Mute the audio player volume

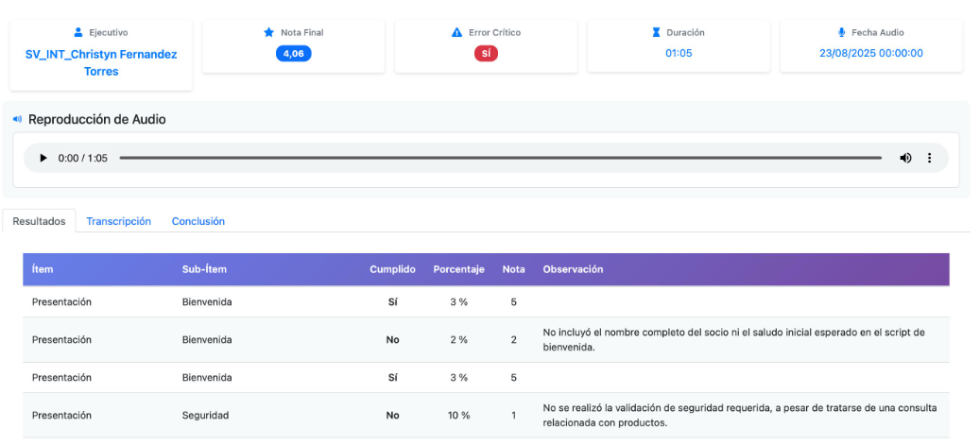click(x=905, y=158)
